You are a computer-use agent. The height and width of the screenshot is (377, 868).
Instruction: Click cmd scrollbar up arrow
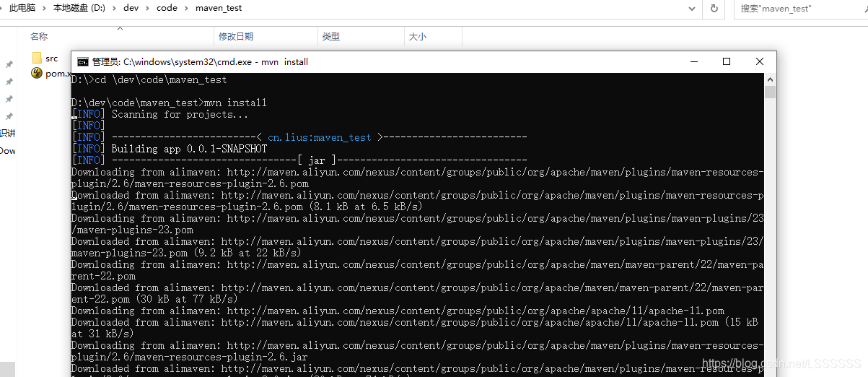(x=770, y=79)
